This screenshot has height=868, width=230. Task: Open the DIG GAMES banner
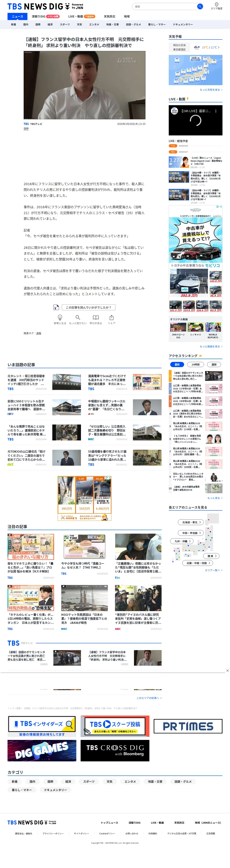[x=42, y=750]
